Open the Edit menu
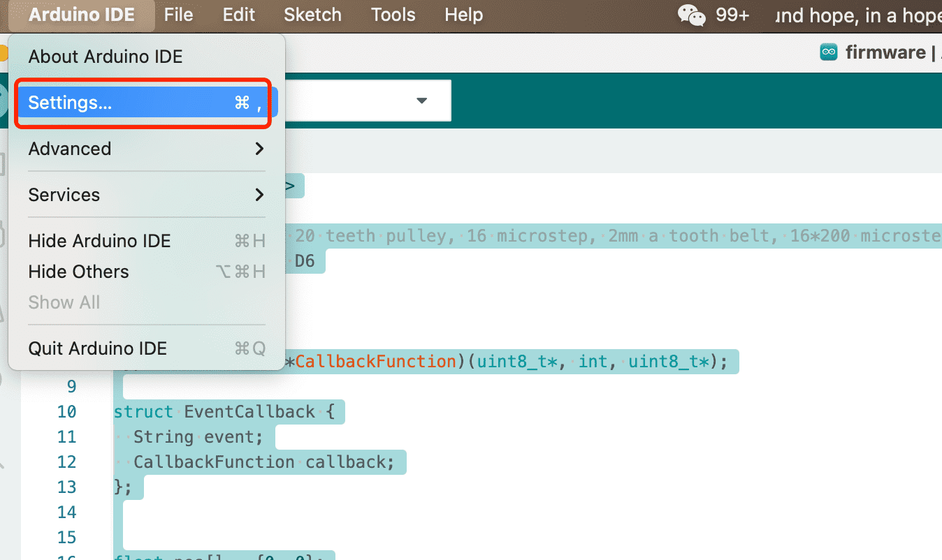942x560 pixels. pos(239,15)
